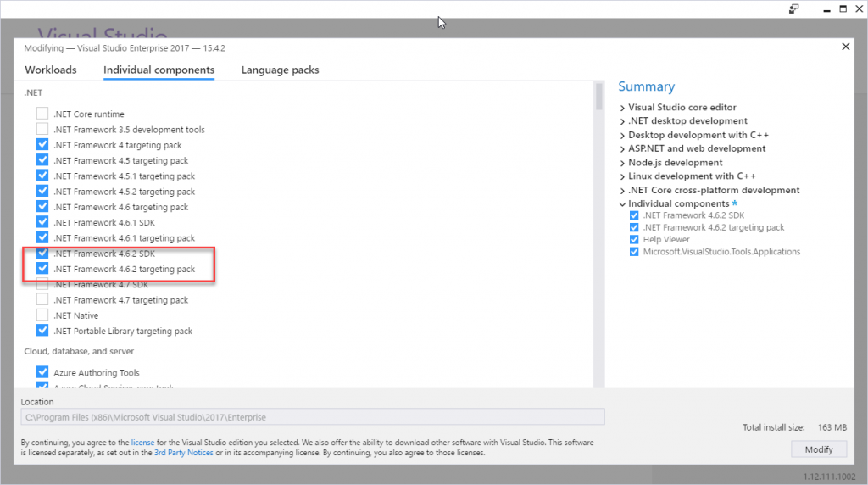Expand Visual Studio core editor summary

(x=622, y=108)
